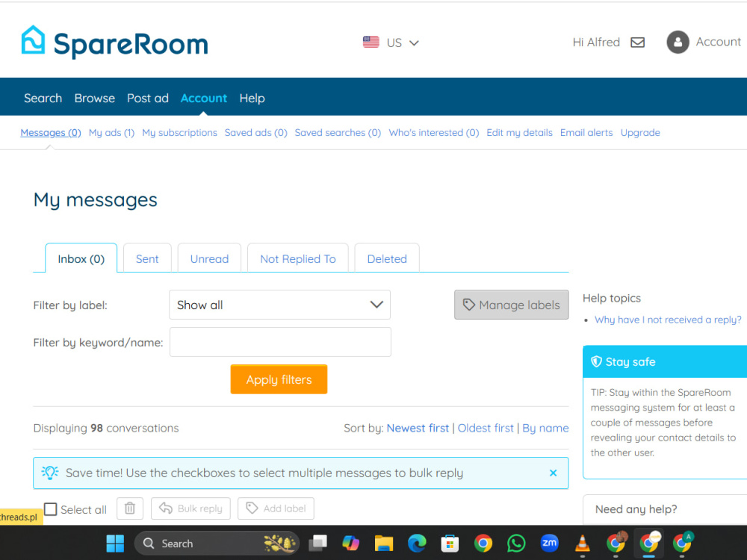Screen dimensions: 747x560
Task: Open the Filter by label Show all dropdown
Action: point(279,305)
